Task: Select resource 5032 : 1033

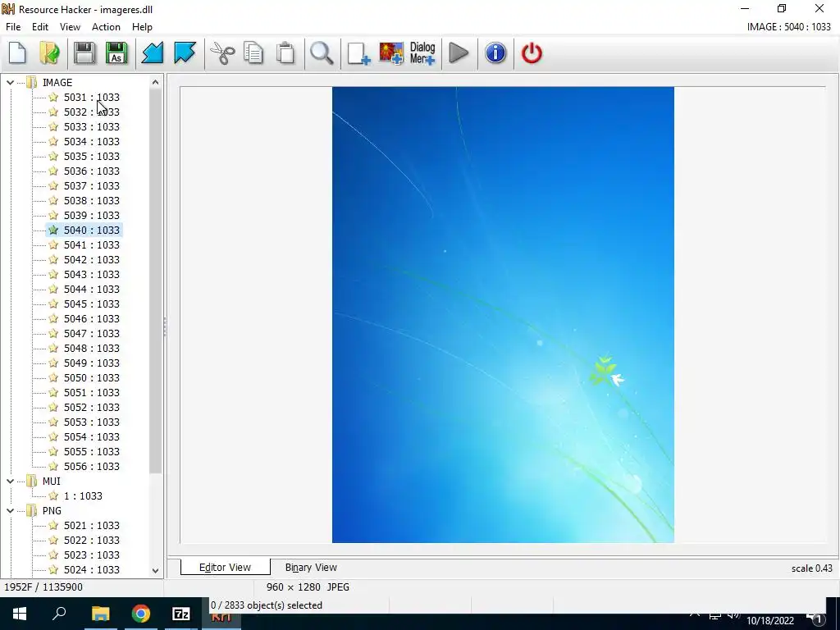Action: point(92,112)
